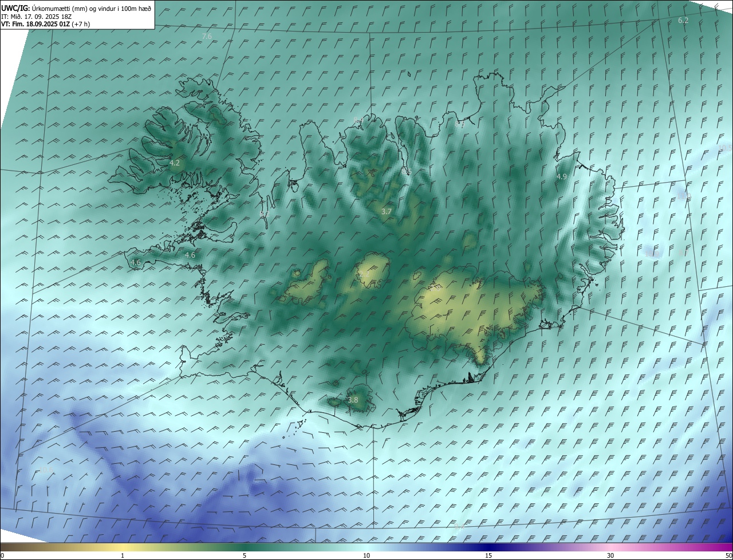Click the dark navy colorbar segment near 15
Image resolution: width=733 pixels, height=560 pixels.
(x=488, y=547)
